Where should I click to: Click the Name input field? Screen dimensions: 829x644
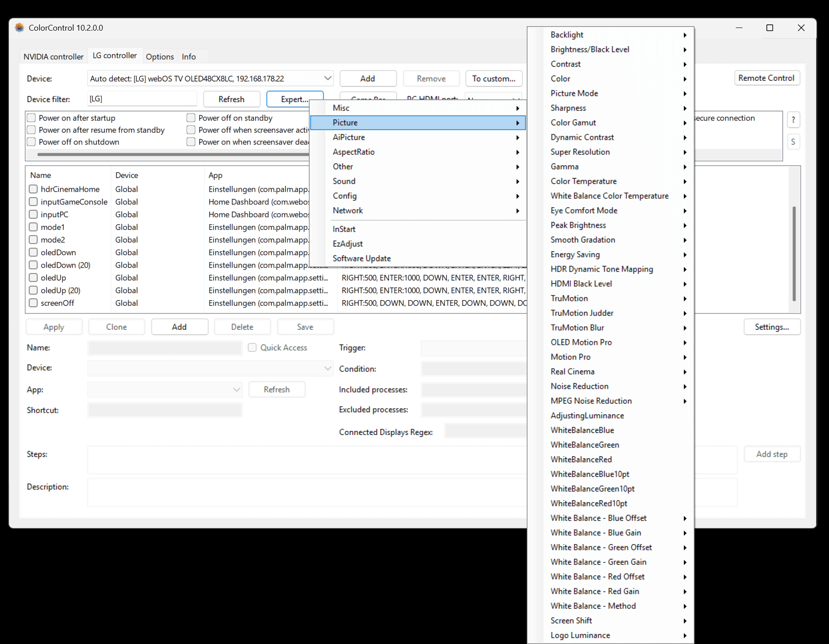pyautogui.click(x=165, y=348)
